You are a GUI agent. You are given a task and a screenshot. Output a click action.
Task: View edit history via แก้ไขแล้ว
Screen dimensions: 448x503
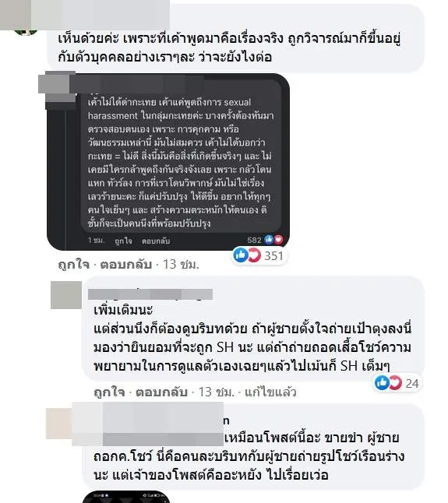pyautogui.click(x=270, y=392)
